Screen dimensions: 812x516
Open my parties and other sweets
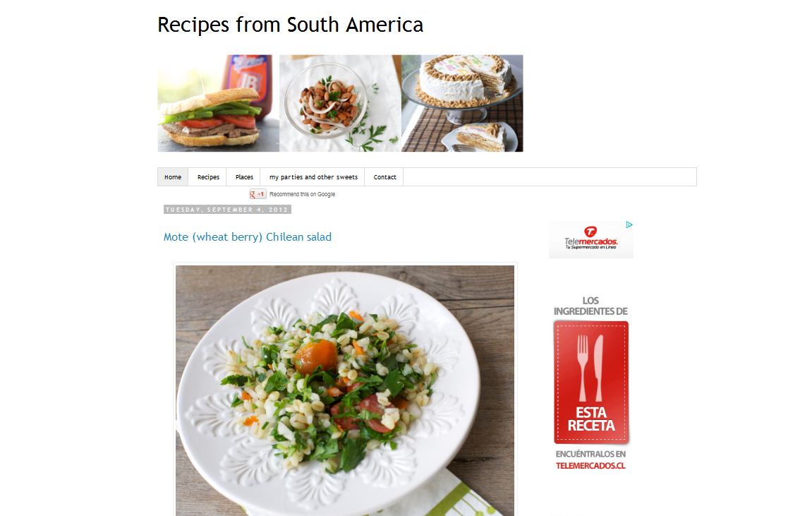tap(313, 177)
